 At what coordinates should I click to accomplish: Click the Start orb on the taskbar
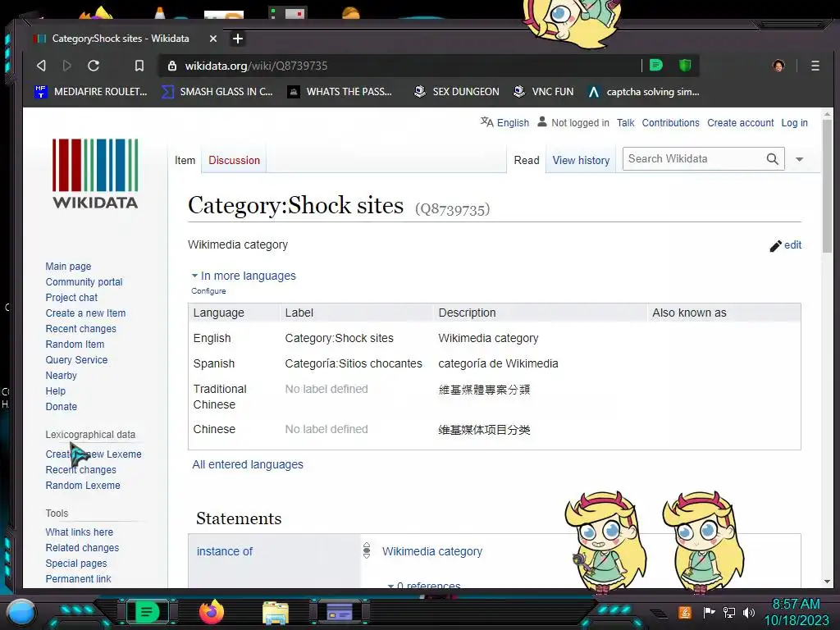tap(21, 612)
